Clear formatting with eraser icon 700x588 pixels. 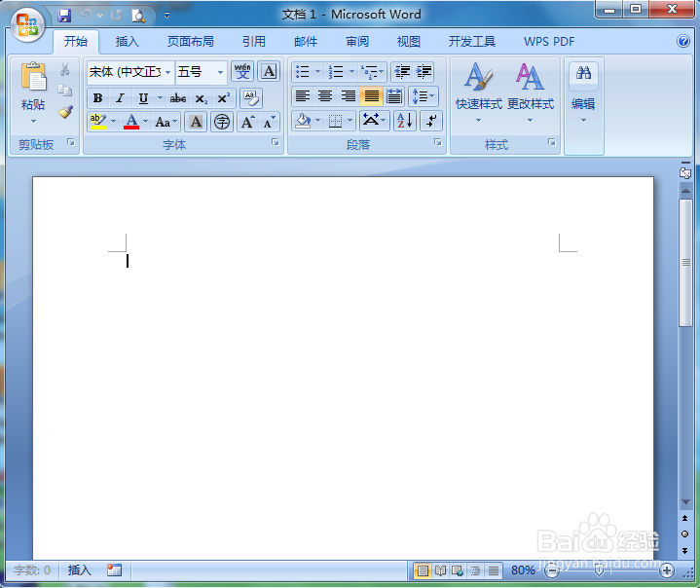[251, 98]
